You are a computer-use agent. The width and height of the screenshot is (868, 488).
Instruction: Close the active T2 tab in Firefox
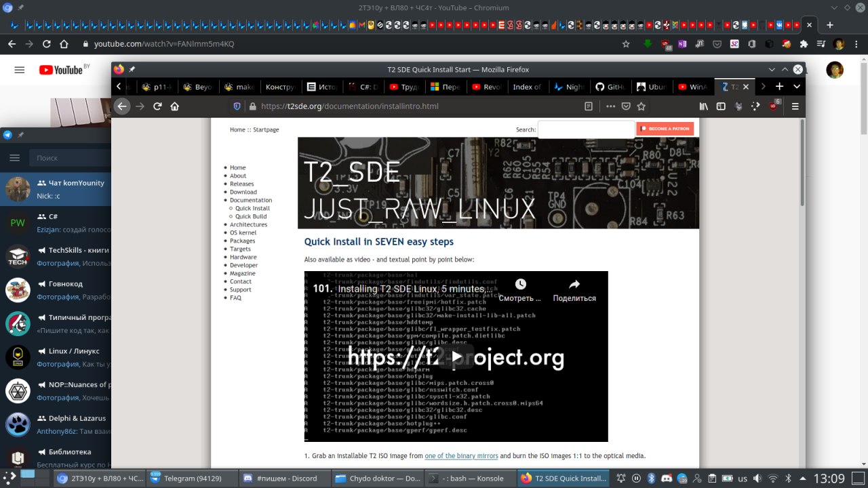(747, 87)
